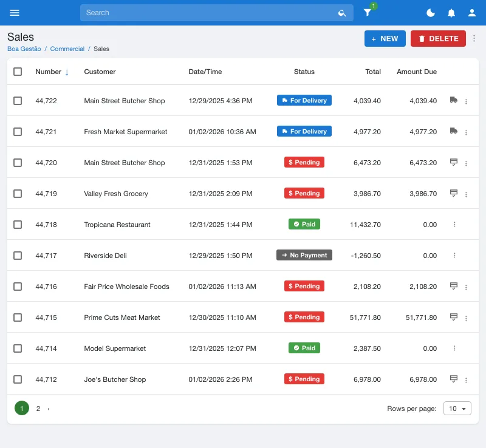486x448 pixels.
Task: Click payment receipt icon for sale 44,720
Action: (453, 162)
